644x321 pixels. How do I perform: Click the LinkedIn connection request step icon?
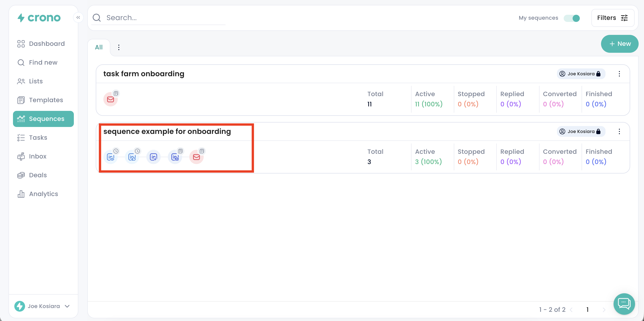point(154,157)
